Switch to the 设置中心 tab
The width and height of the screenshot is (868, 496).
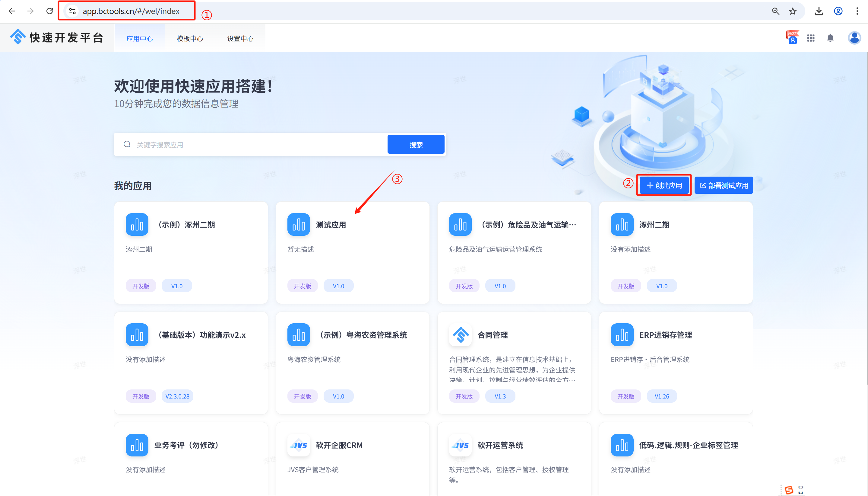[x=240, y=39]
